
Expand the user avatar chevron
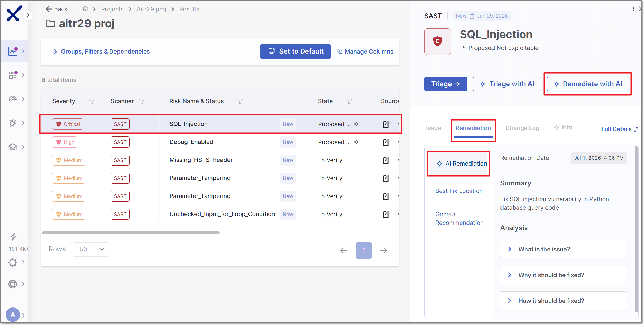click(23, 315)
